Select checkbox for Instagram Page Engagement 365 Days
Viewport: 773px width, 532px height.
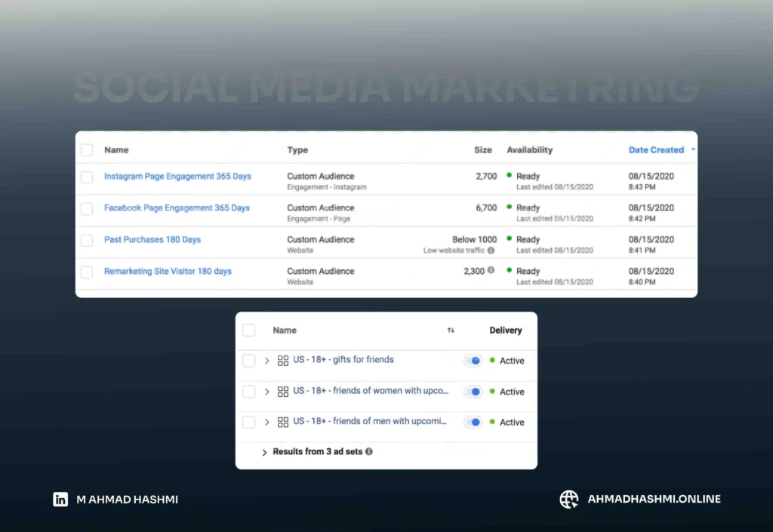pyautogui.click(x=87, y=177)
